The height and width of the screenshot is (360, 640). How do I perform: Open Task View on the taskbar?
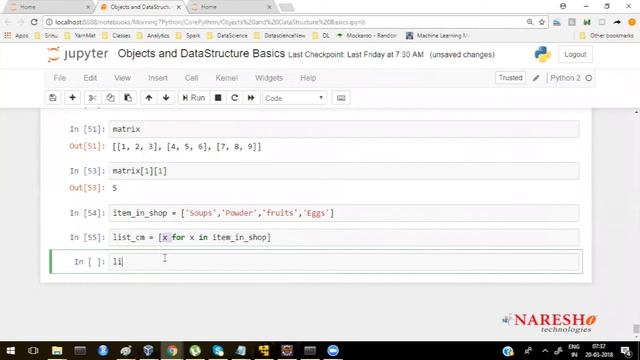click(33, 351)
